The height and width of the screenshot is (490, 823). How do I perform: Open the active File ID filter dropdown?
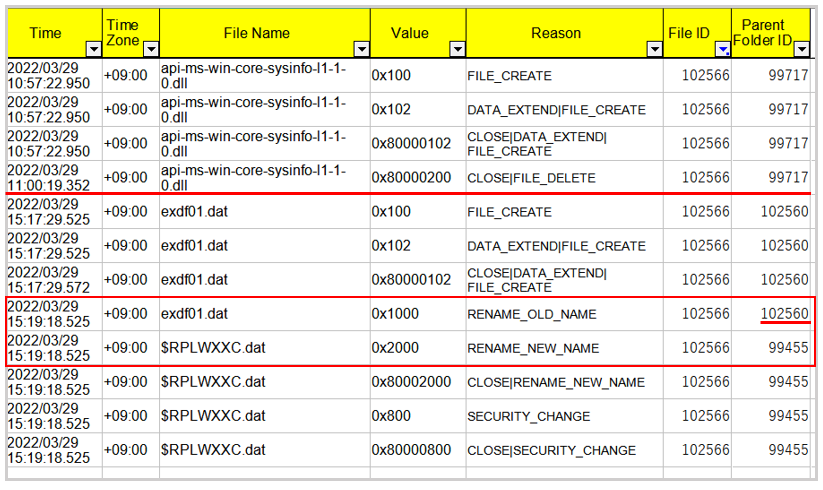[723, 49]
